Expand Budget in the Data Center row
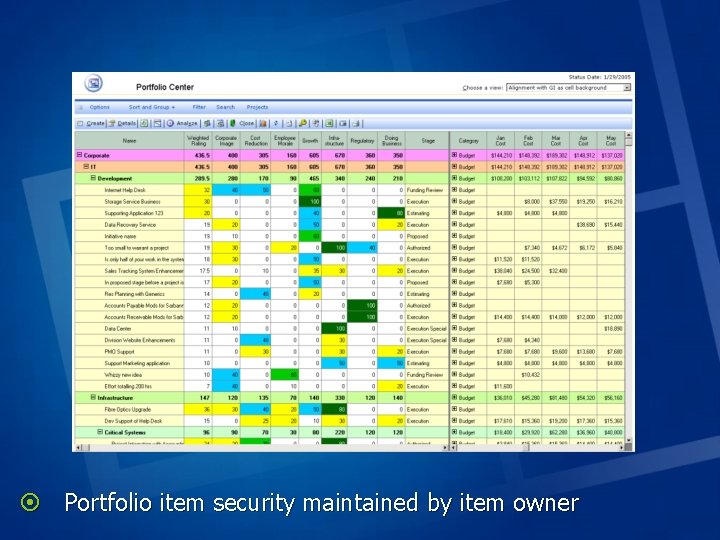The image size is (720, 540). [454, 328]
